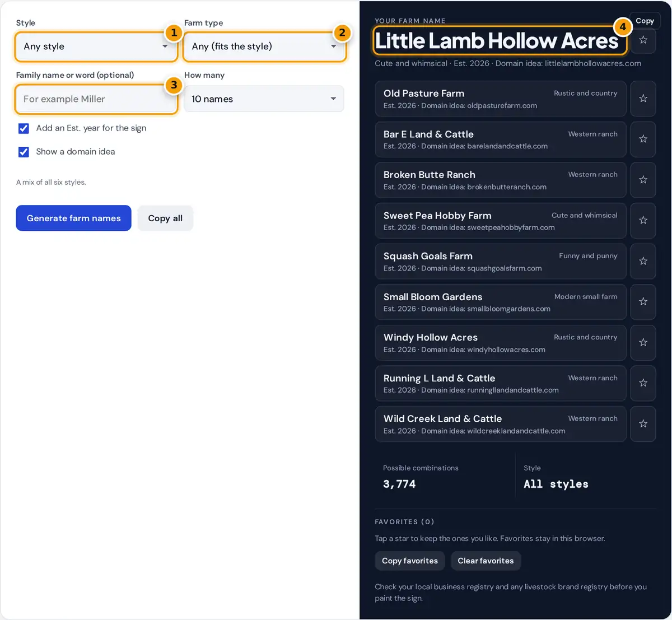This screenshot has width=672, height=620.
Task: Open the Style dropdown showing Any style
Action: [96, 46]
